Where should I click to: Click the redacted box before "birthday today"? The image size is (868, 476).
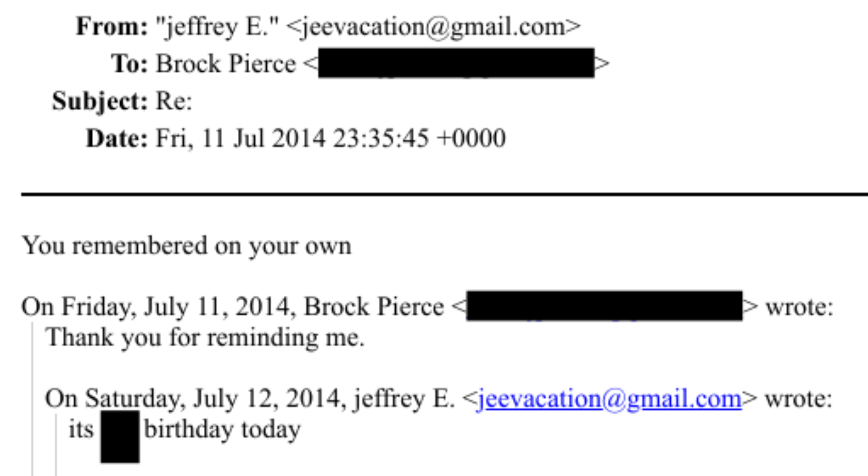(x=120, y=437)
